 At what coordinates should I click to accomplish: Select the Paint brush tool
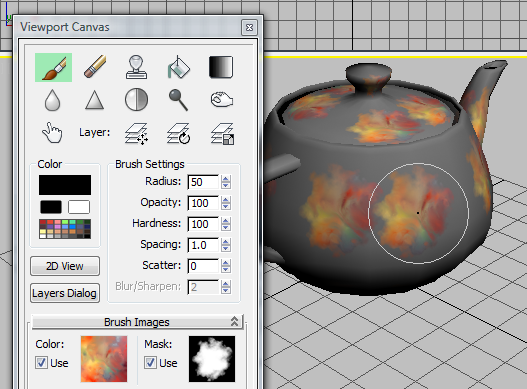pyautogui.click(x=53, y=67)
